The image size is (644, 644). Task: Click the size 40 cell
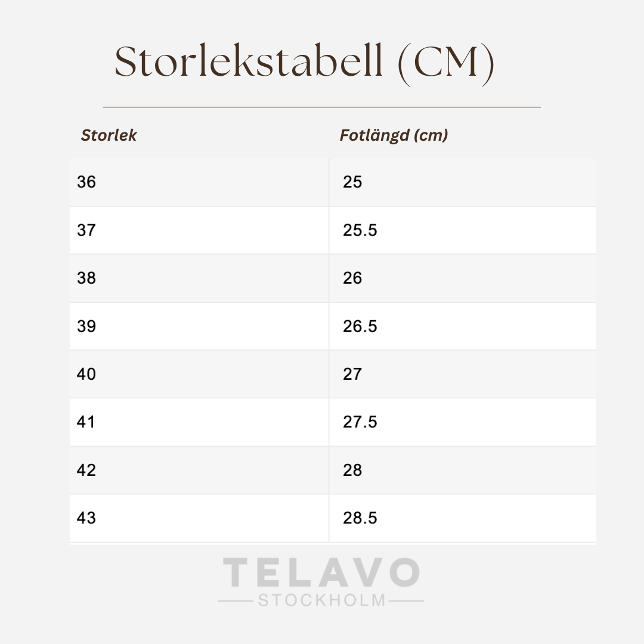[x=86, y=374]
